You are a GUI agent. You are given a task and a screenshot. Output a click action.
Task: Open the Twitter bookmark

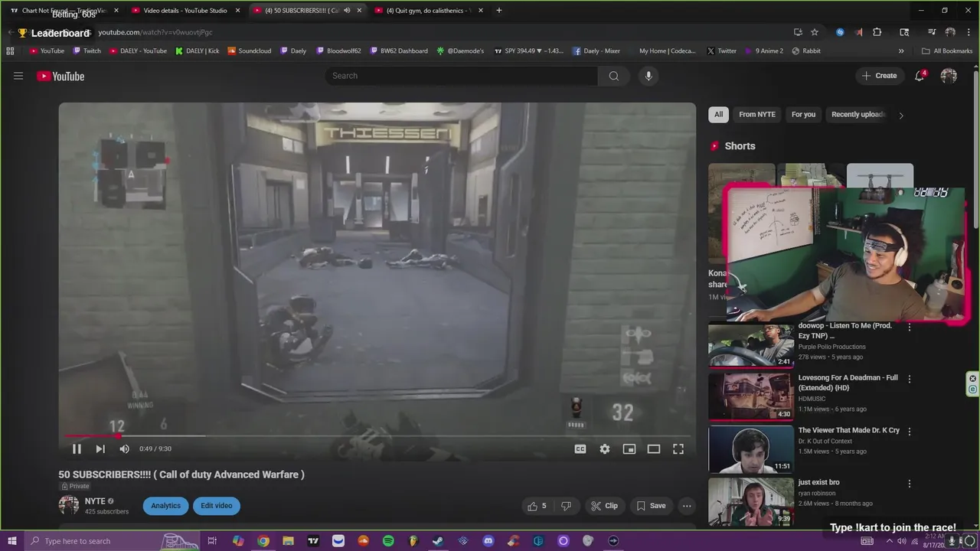tap(721, 51)
